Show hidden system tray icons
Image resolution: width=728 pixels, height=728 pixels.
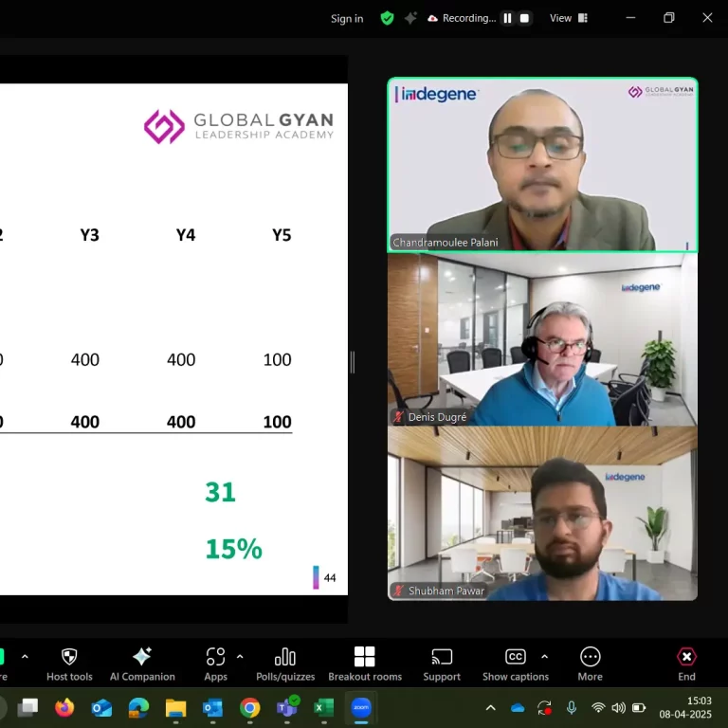click(x=490, y=708)
